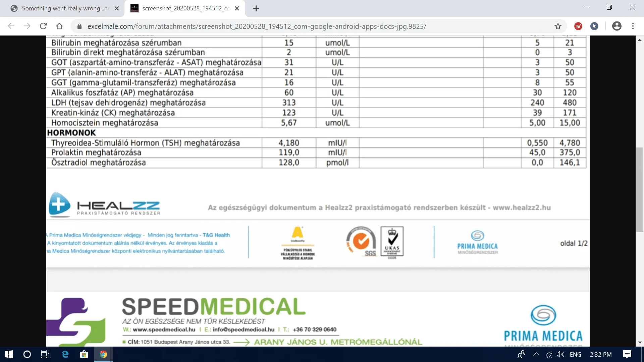Screen dimensions: 644x362
Task: Open the red ExpressVPN extension icon
Action: [x=578, y=26]
